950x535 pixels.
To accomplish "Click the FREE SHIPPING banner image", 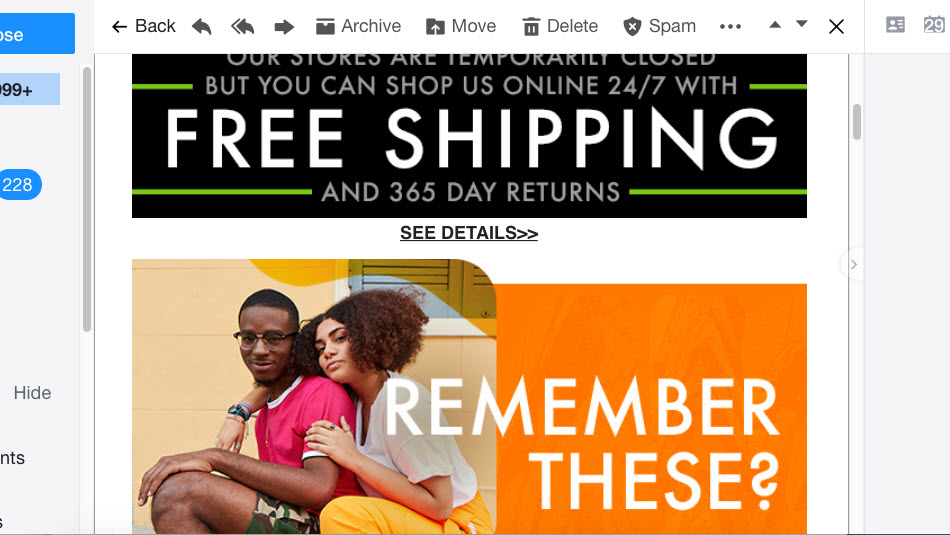I will [x=469, y=136].
